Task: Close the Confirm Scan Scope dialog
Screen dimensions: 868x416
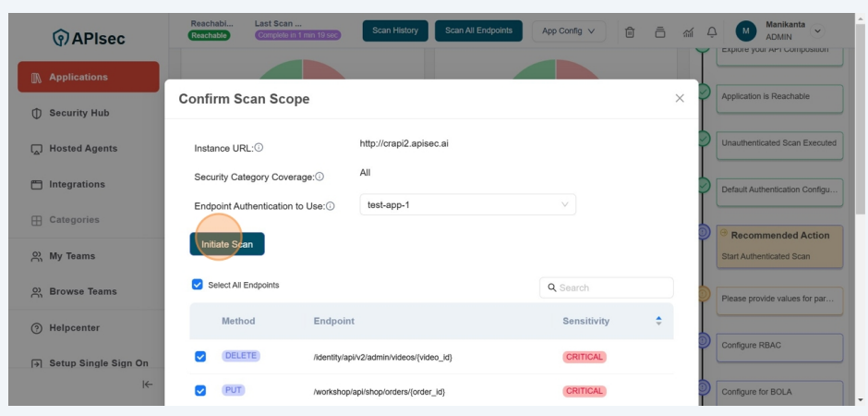Action: tap(680, 98)
